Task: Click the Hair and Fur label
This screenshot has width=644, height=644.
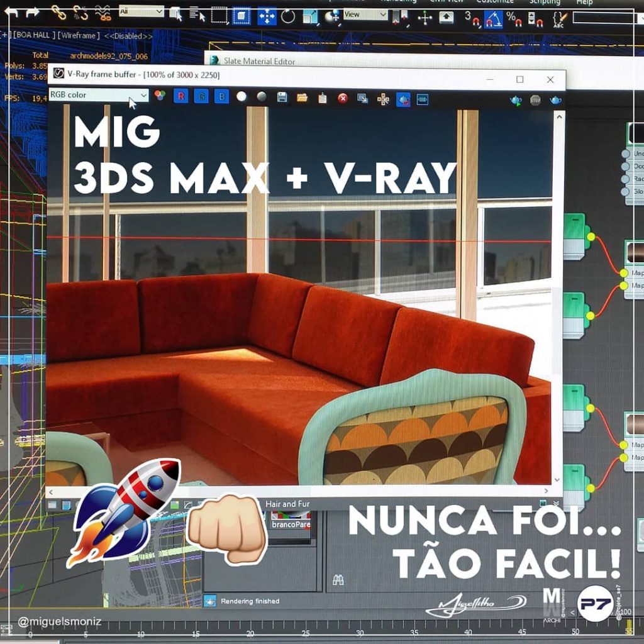Action: [x=287, y=504]
